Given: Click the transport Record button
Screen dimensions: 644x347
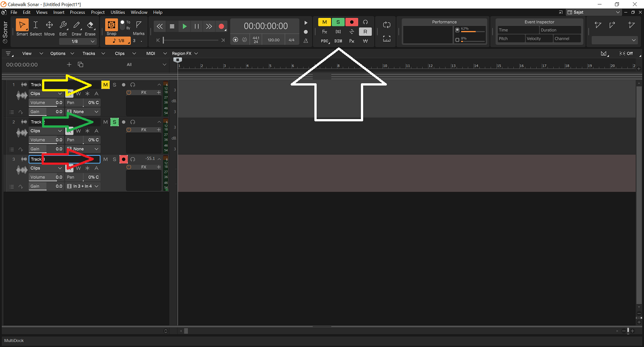Looking at the screenshot, I should [221, 26].
